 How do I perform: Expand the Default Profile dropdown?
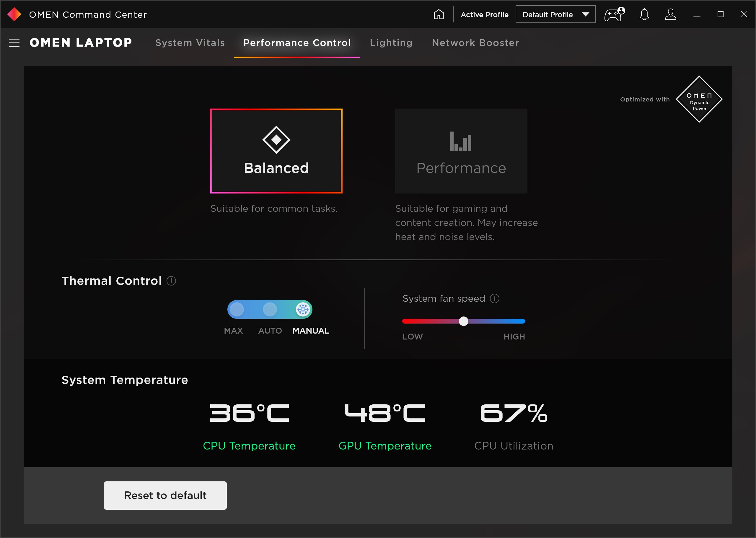point(548,14)
